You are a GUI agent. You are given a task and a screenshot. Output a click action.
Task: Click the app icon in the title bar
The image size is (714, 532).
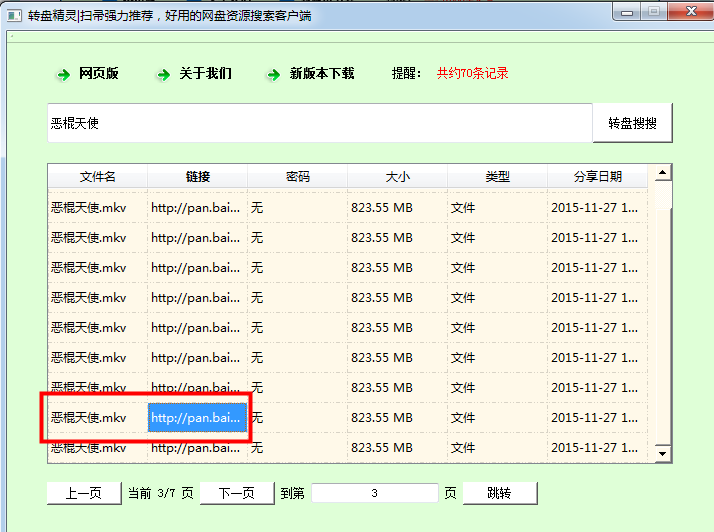(x=14, y=16)
